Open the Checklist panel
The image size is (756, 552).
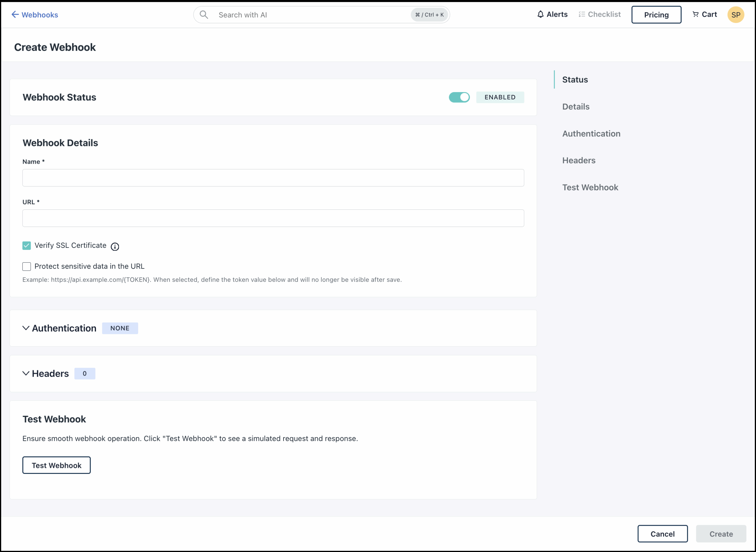click(599, 14)
